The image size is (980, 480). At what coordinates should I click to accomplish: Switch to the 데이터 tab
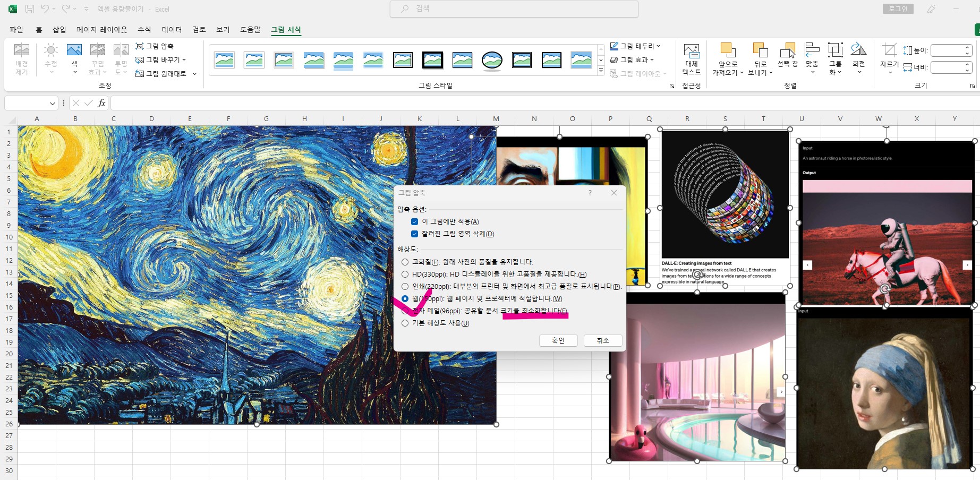pos(172,30)
